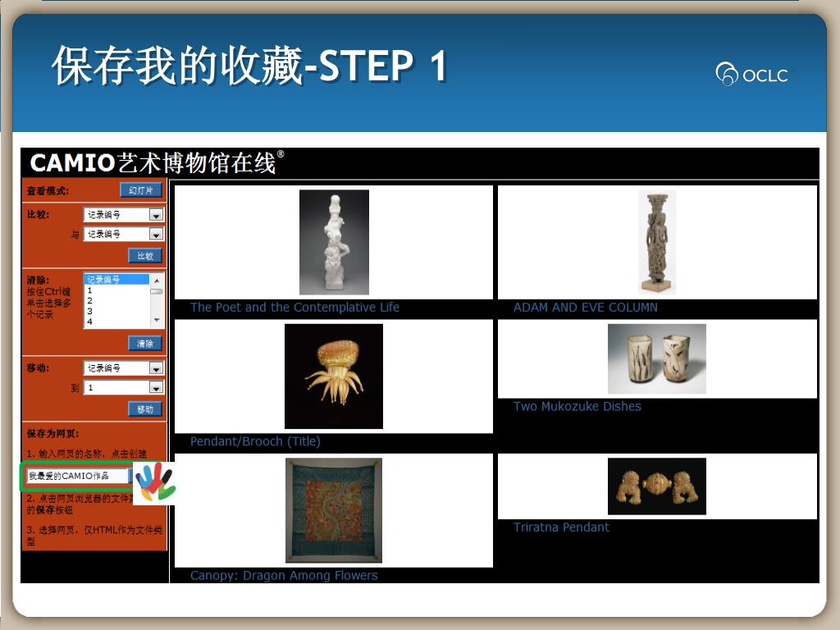Click the web page name input field
The height and width of the screenshot is (630, 840).
coord(77,476)
